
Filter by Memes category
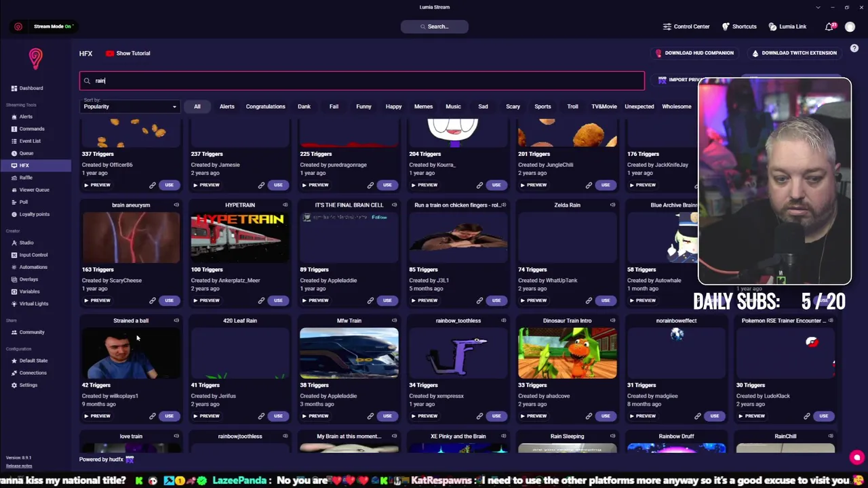(x=423, y=106)
